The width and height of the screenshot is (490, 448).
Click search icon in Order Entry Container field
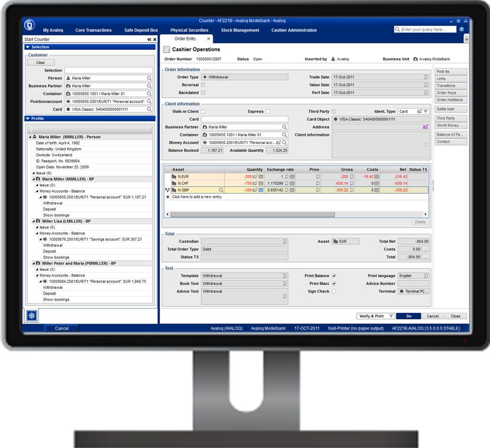pos(284,135)
